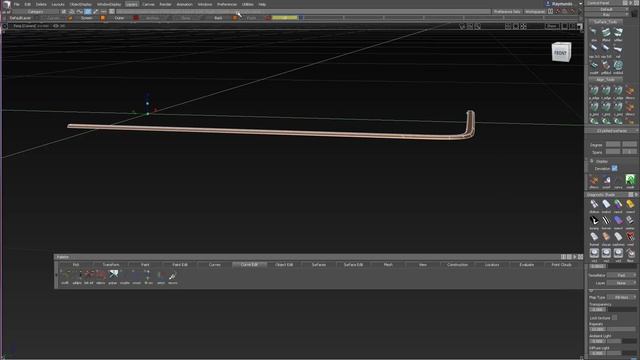The width and height of the screenshot is (640, 360).
Task: Open the Layers menu
Action: pos(131,4)
